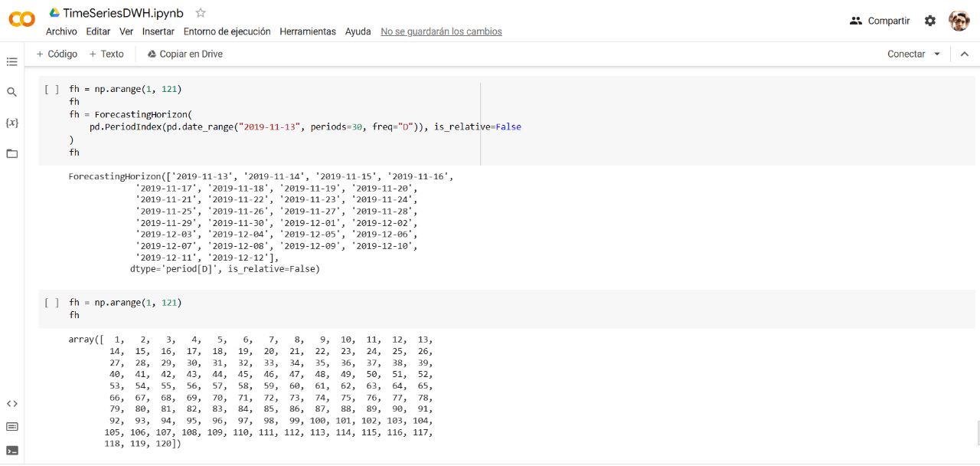Open the Archivo menu
Screen dimensions: 980x466
point(61,31)
